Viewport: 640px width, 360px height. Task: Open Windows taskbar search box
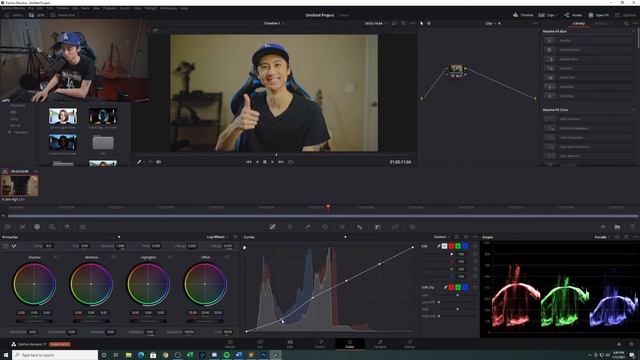click(55, 355)
